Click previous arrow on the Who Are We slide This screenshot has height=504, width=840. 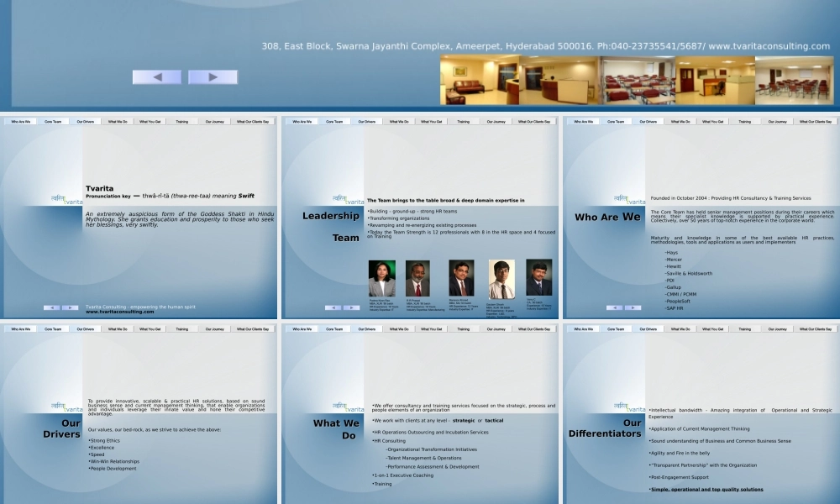coord(614,307)
